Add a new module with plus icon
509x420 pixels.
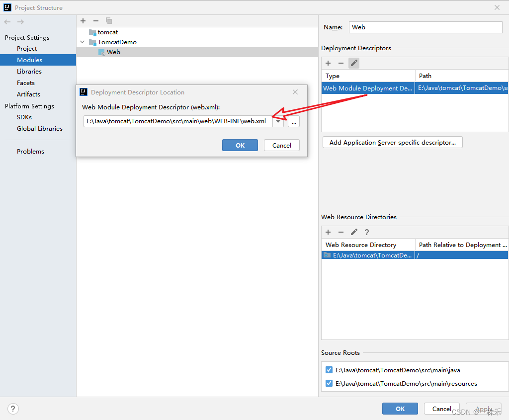(83, 21)
